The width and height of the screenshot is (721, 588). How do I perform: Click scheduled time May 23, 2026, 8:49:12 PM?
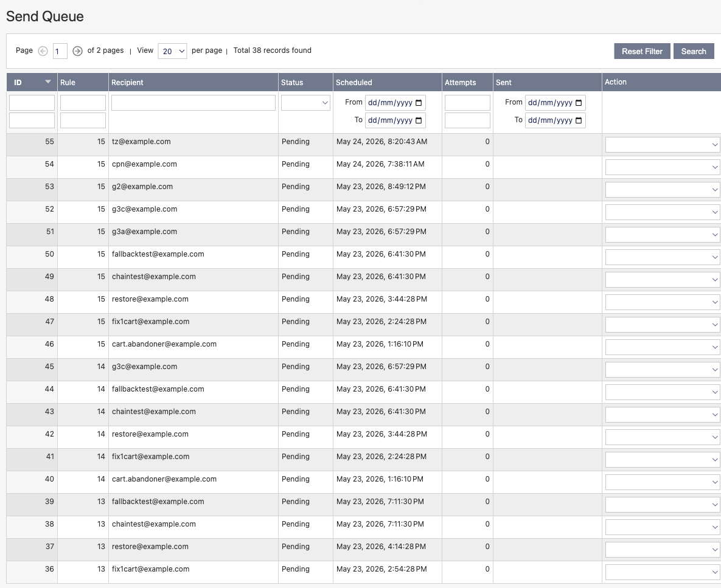pyautogui.click(x=381, y=187)
